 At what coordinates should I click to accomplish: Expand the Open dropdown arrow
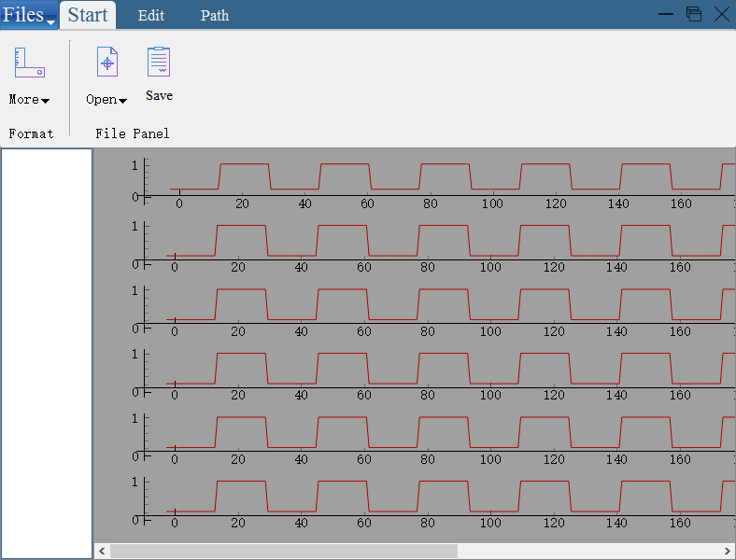[122, 101]
